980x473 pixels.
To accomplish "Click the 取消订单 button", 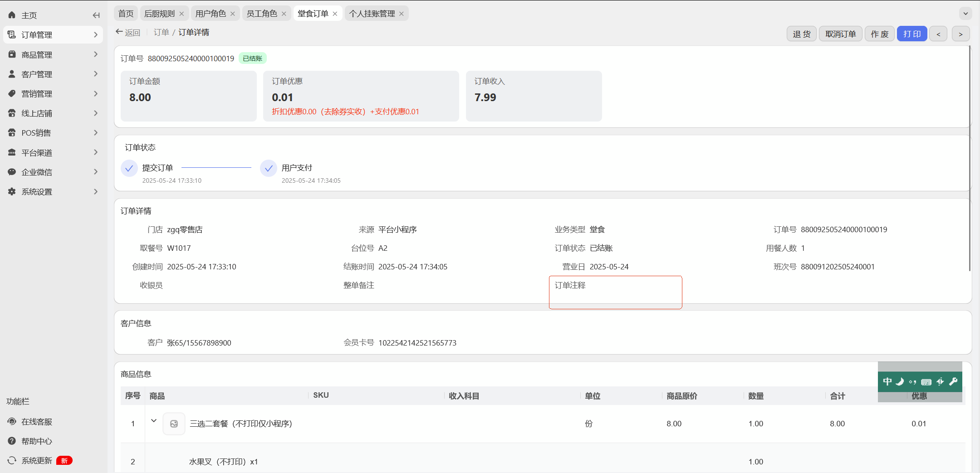I will [x=840, y=34].
